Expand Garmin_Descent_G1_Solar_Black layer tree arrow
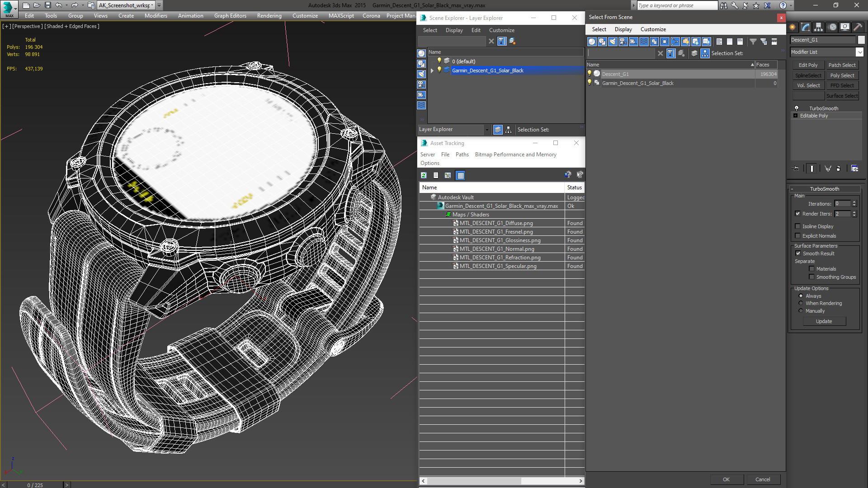This screenshot has width=868, height=488. click(432, 70)
